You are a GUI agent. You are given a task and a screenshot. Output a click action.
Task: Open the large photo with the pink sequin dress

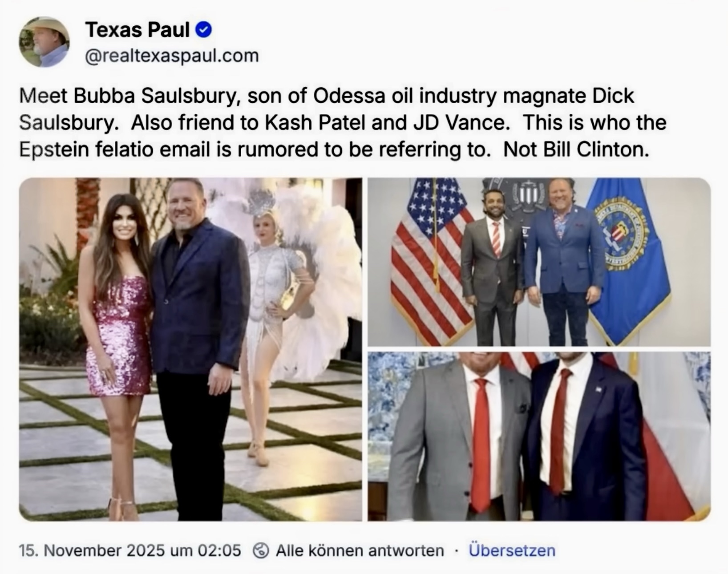[190, 349]
